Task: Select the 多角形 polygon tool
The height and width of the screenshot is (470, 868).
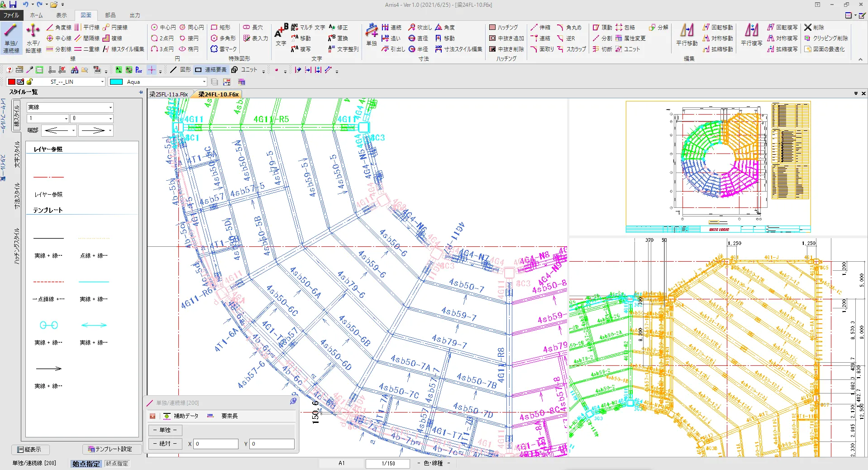Action: point(224,38)
